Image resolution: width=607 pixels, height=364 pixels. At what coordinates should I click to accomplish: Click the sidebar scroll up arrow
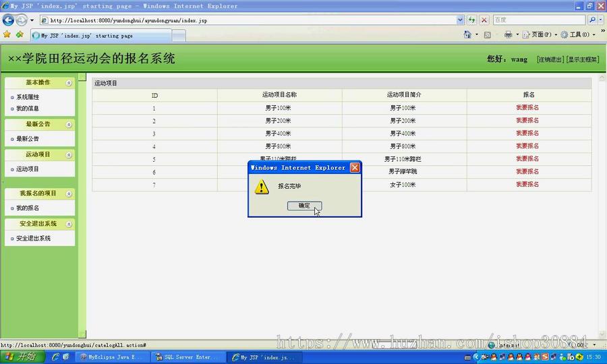pos(82,77)
